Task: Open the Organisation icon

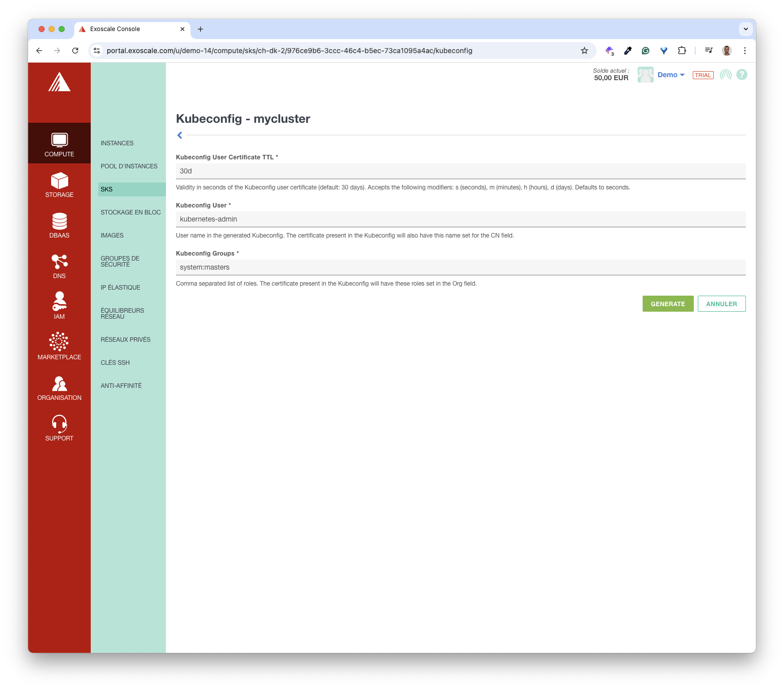Action: pyautogui.click(x=59, y=383)
